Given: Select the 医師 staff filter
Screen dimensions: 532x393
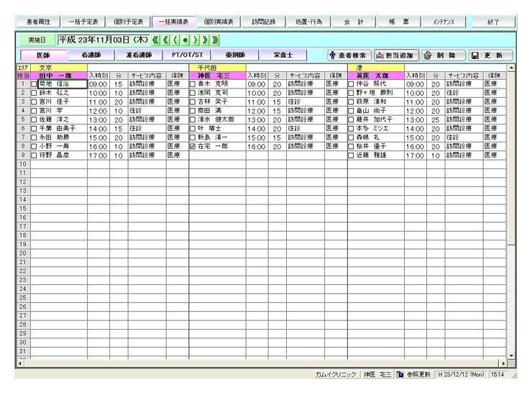Looking at the screenshot, I should [43, 55].
